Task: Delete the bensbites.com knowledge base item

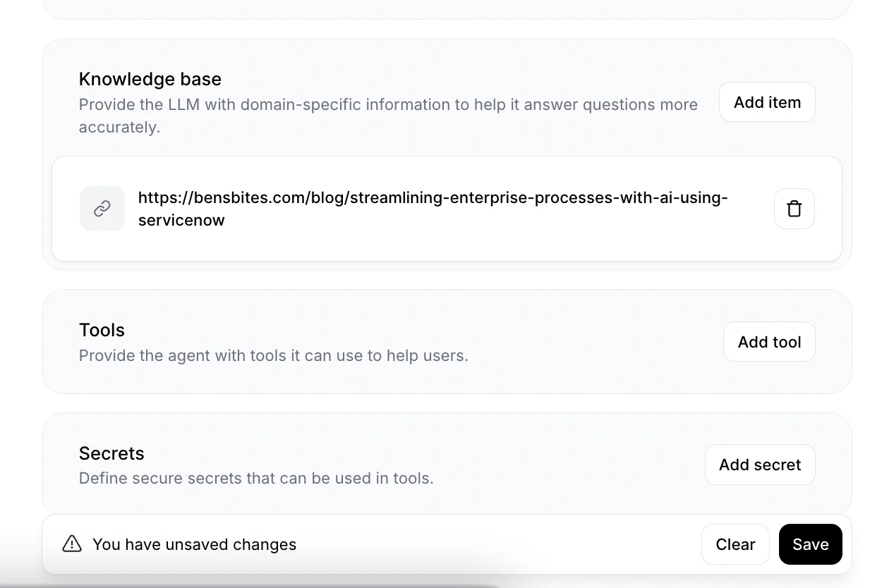Action: (795, 209)
